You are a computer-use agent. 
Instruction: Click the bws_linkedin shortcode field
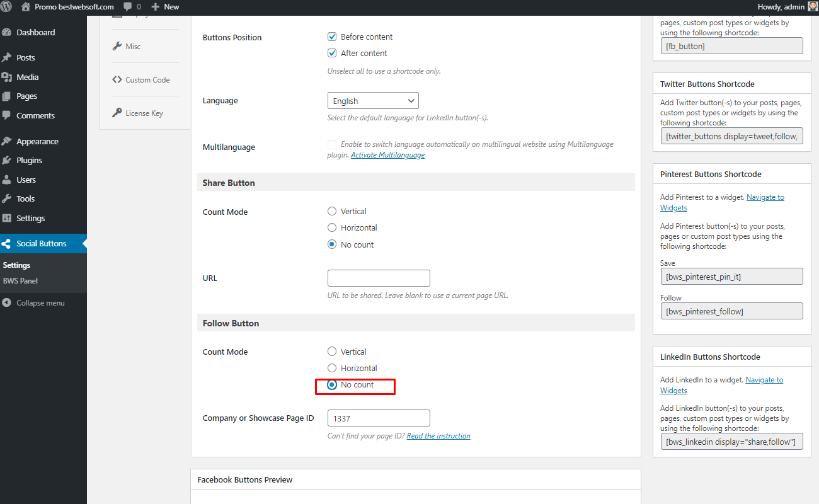coord(731,442)
